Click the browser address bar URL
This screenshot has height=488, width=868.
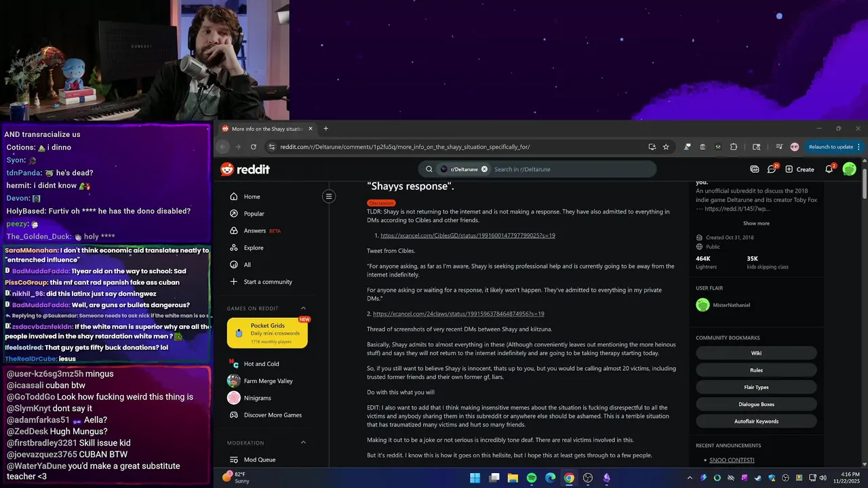[x=405, y=147]
